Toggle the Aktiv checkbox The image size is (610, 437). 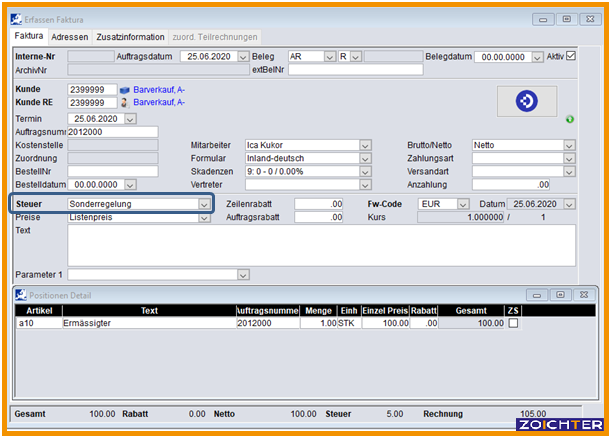click(572, 56)
